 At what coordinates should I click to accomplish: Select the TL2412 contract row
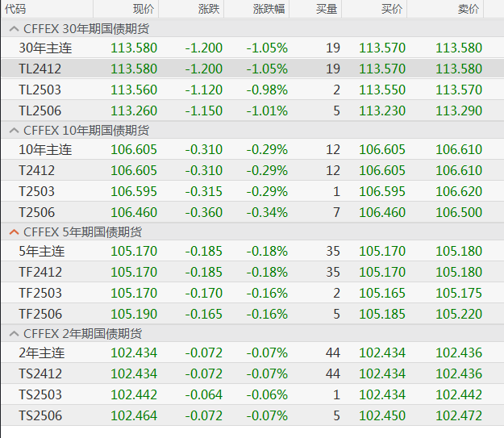click(40, 69)
